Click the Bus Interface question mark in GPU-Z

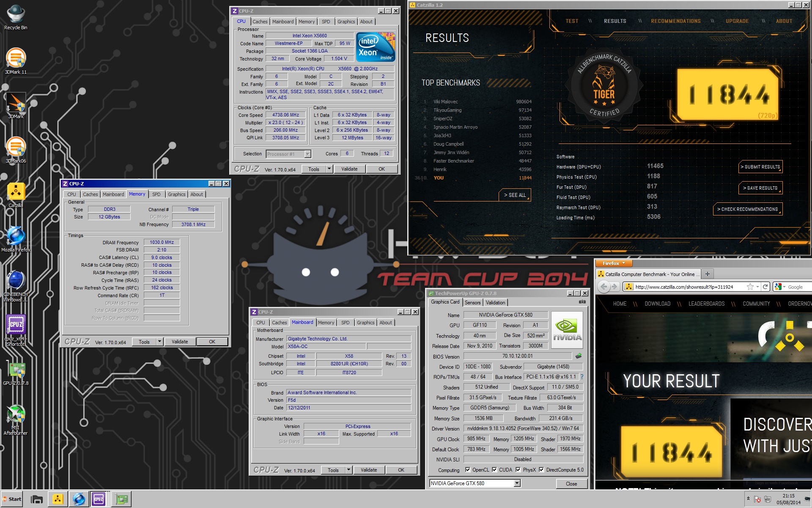pos(582,377)
